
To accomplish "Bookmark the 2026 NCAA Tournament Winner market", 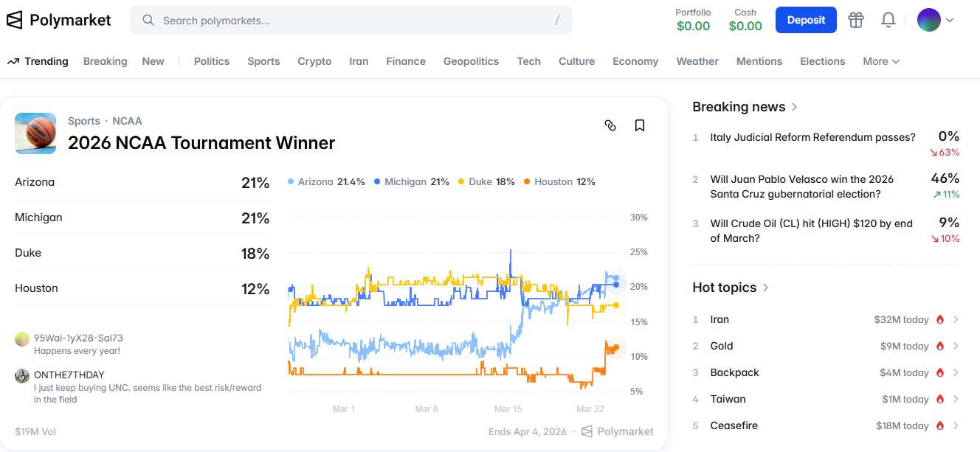I will 639,125.
